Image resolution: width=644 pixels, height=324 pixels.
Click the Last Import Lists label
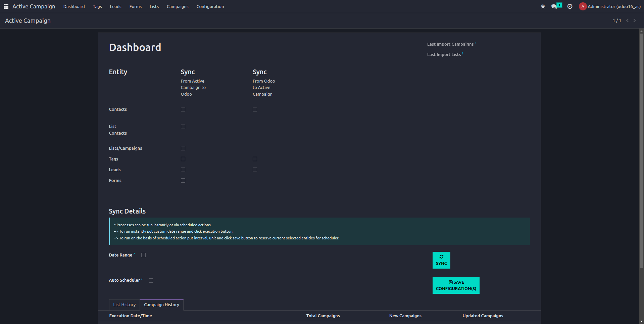coord(444,54)
